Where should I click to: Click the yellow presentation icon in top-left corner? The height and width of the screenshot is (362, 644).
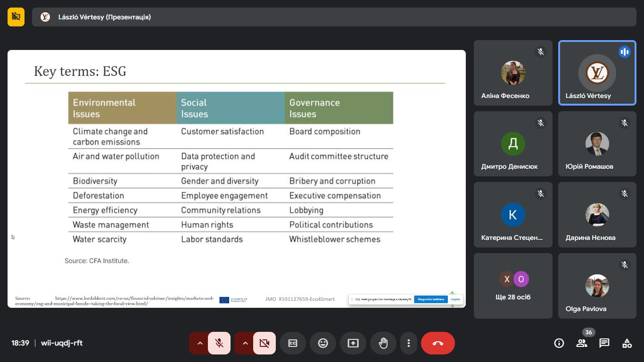16,17
